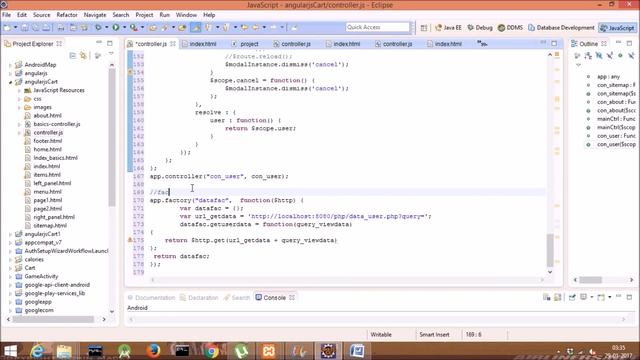Click the Debug bug toolbar icon
The height and width of the screenshot is (360, 640).
pos(98,28)
